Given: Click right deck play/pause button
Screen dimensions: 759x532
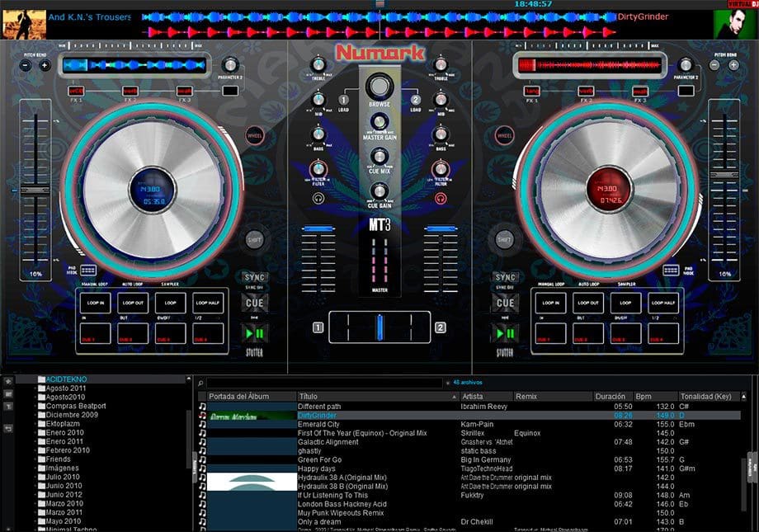Looking at the screenshot, I should tap(505, 333).
